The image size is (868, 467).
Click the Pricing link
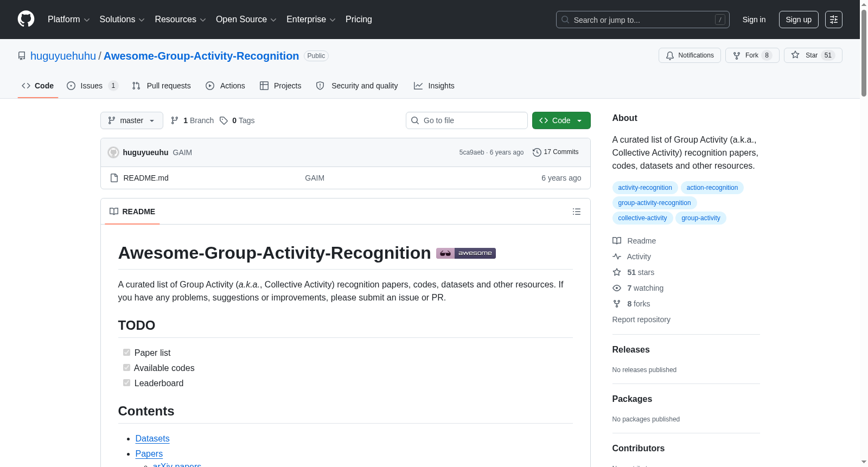click(x=359, y=20)
